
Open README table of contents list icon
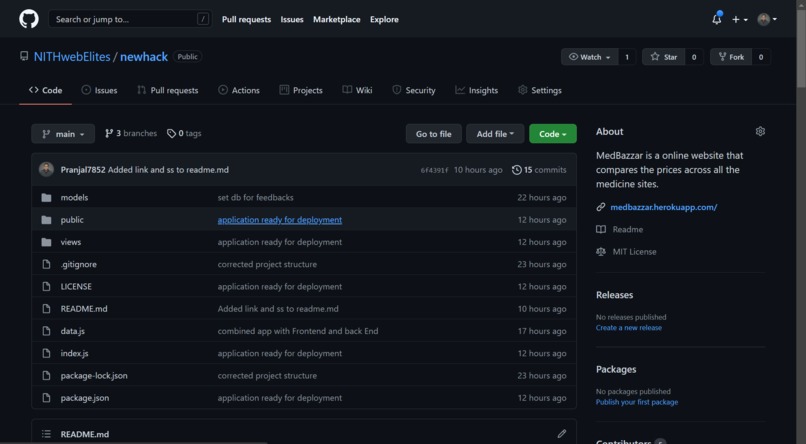click(x=46, y=434)
